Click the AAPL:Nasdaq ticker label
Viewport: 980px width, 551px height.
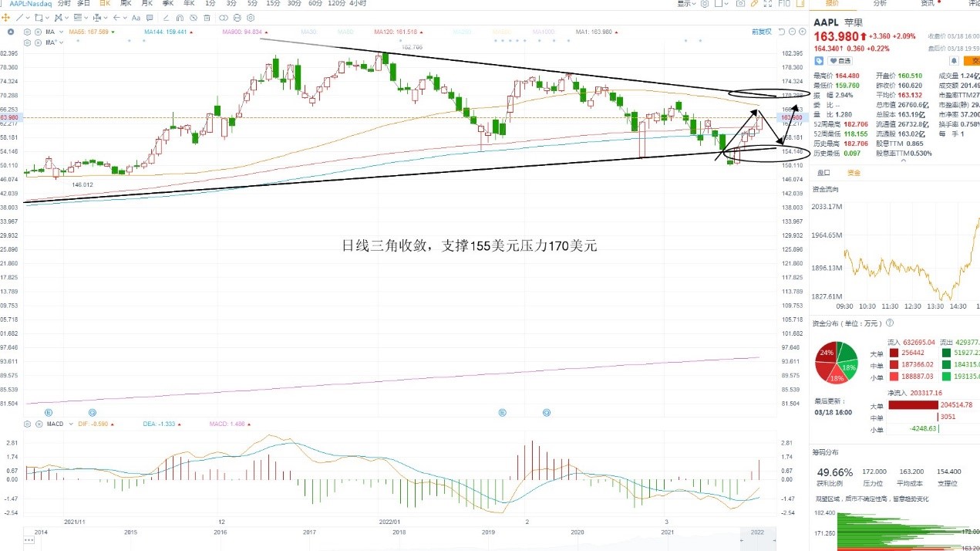(31, 4)
